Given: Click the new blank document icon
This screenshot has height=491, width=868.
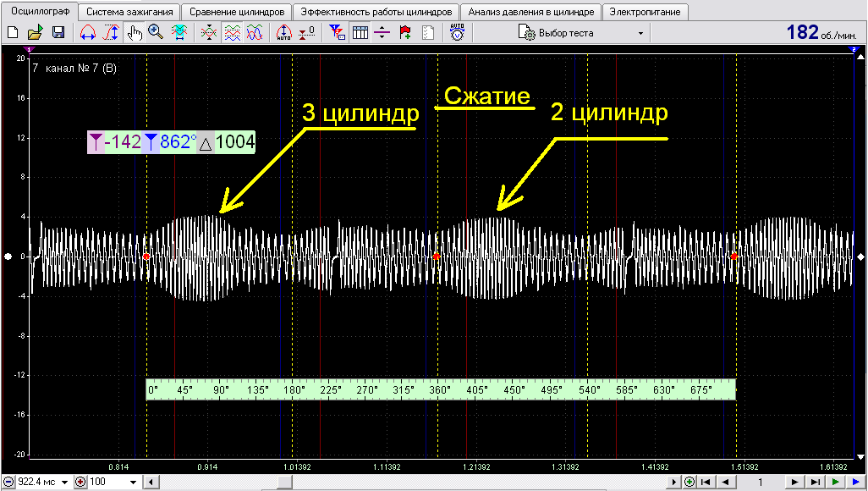Looking at the screenshot, I should click(x=12, y=33).
